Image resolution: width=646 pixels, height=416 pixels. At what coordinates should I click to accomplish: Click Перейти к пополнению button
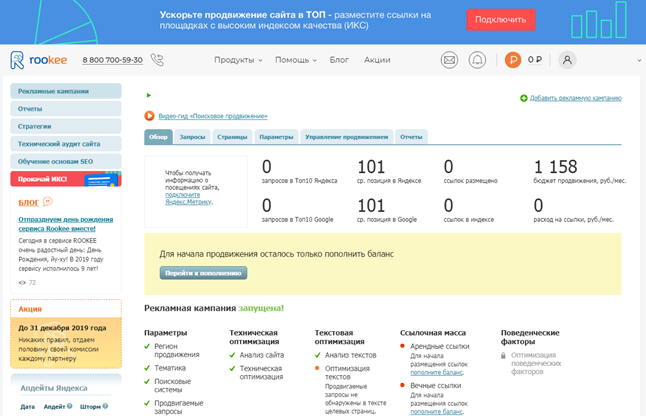point(203,273)
